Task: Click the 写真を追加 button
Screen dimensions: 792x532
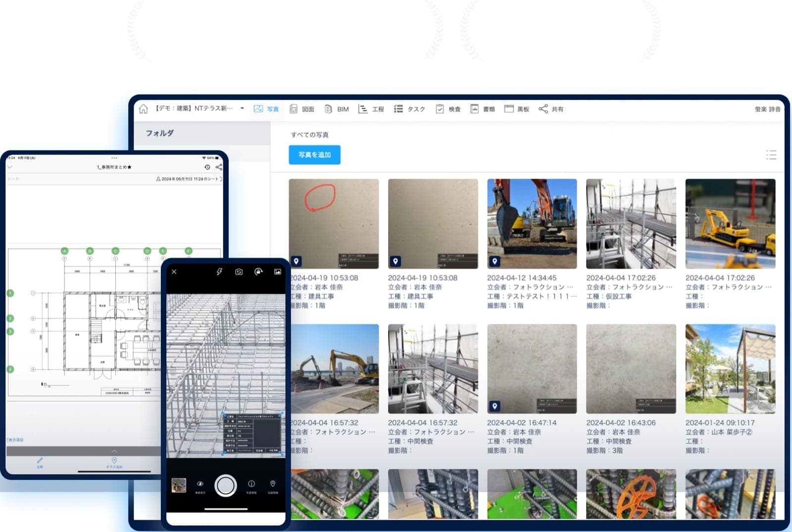Action: click(x=314, y=155)
